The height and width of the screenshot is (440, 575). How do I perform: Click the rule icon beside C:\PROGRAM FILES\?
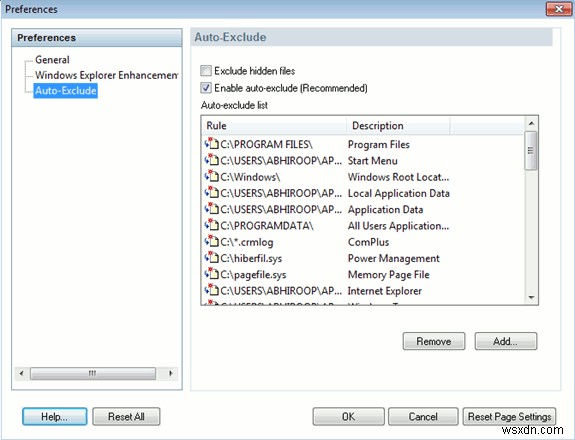click(212, 144)
